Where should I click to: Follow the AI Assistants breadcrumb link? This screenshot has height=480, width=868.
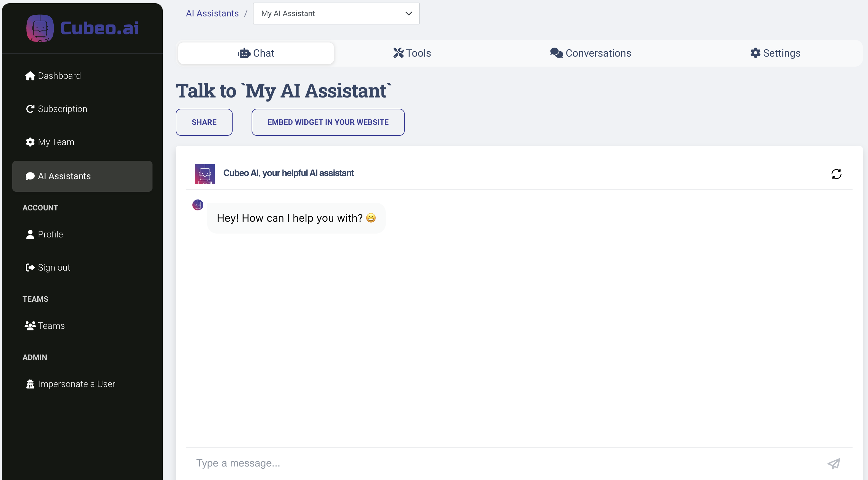pos(212,14)
